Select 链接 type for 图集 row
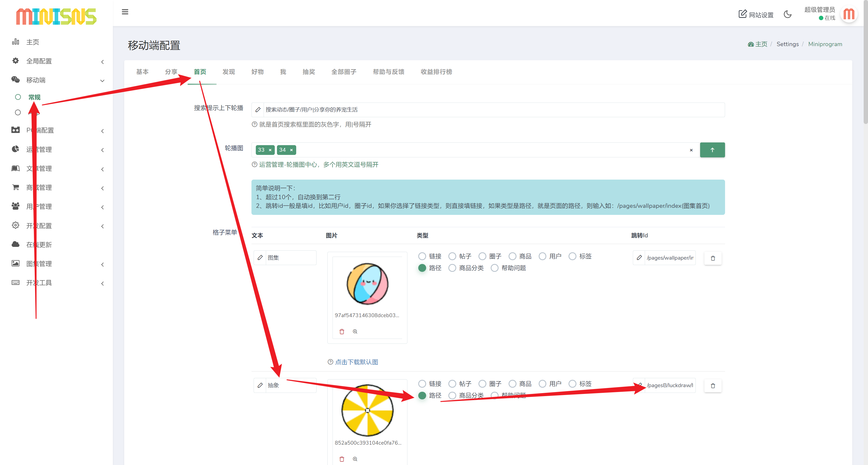Viewport: 868px width, 465px height. tap(422, 256)
